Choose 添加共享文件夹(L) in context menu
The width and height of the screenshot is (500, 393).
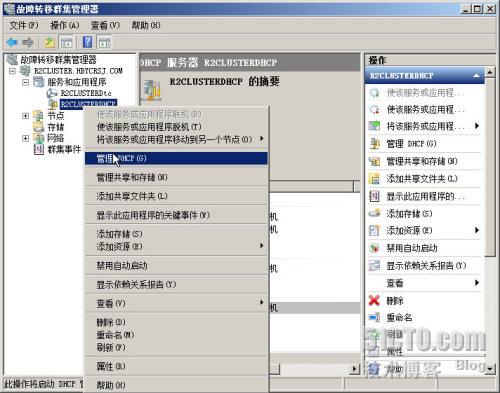(x=176, y=196)
